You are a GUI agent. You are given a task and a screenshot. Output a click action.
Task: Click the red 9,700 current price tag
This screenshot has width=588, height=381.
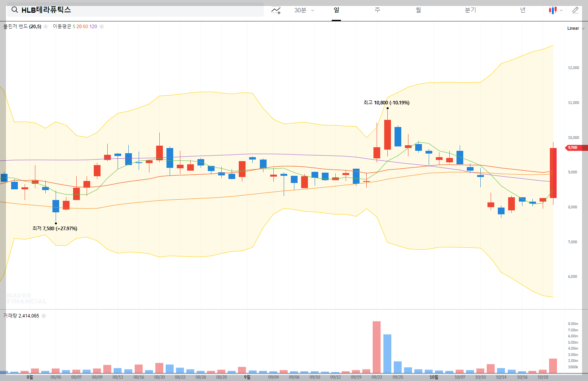(x=576, y=148)
